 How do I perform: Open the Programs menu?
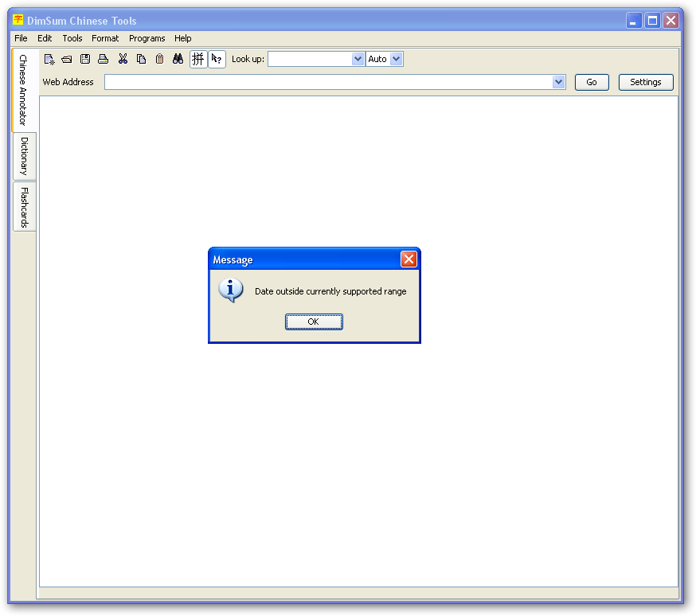147,38
